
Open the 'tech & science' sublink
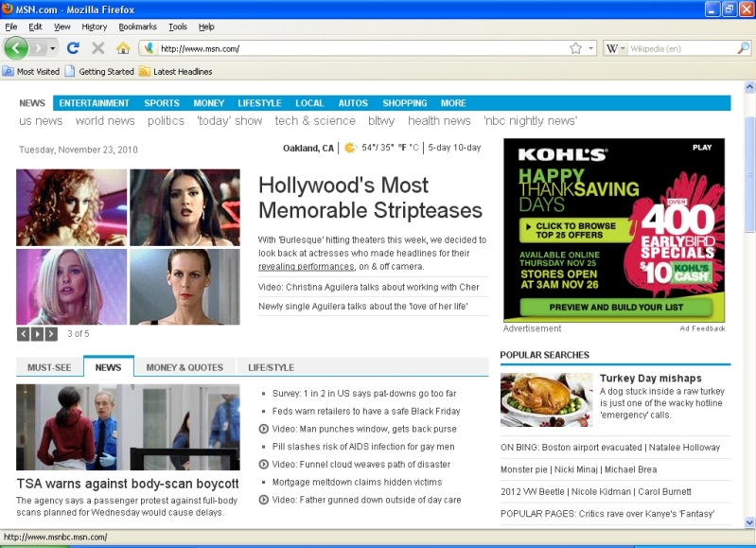(315, 120)
